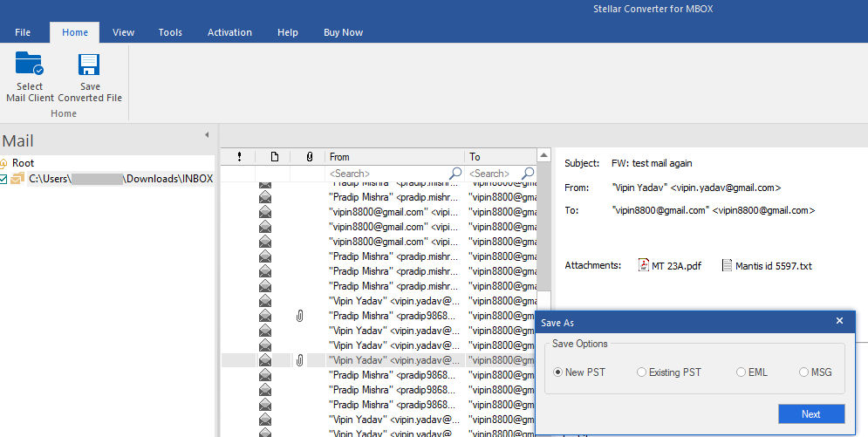Click the subject text "FW: test mail again"
Viewport: 868px width, 437px height.
pos(652,163)
